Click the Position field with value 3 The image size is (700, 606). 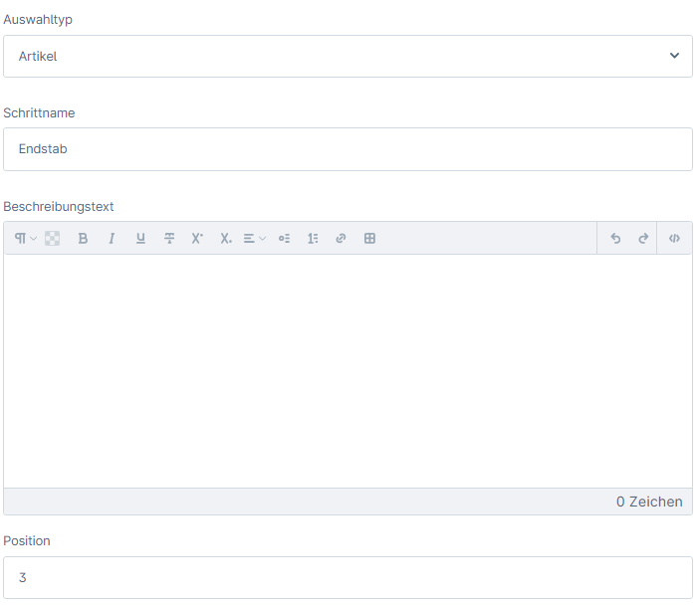[348, 577]
